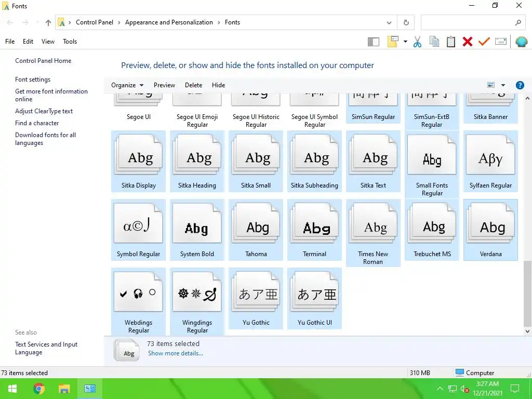Open the blue Help question mark
The image size is (532, 399).
520,85
